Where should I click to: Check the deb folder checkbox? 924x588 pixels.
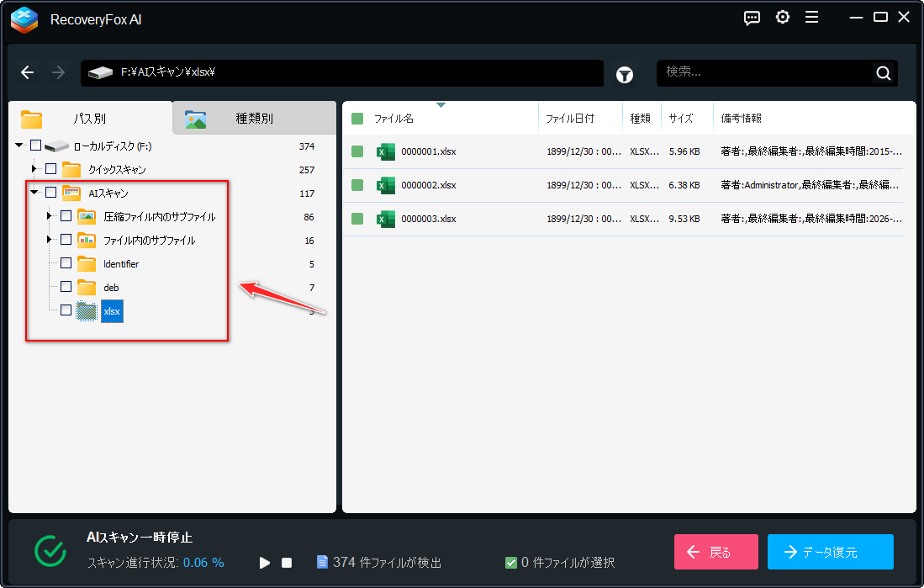tap(66, 287)
